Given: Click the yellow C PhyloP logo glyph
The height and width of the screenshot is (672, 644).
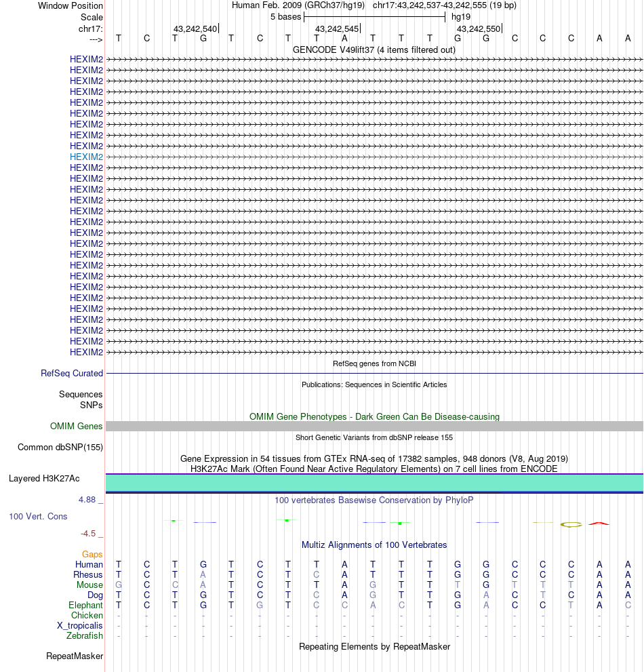Looking at the screenshot, I should [x=571, y=525].
